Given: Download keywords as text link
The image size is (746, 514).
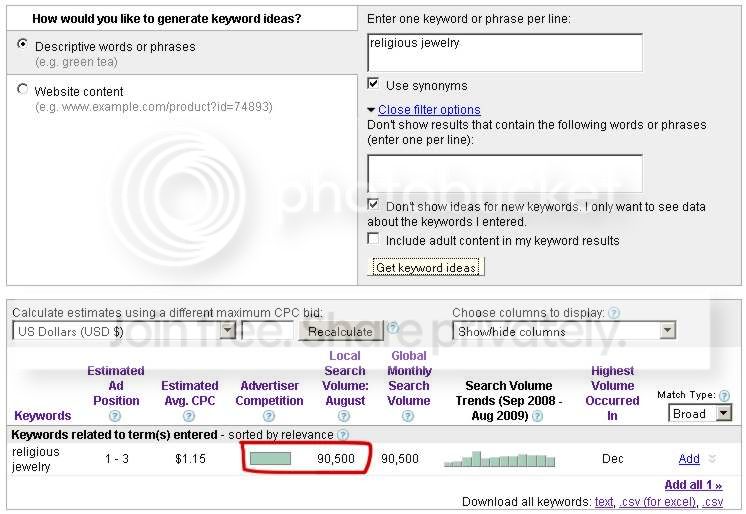Looking at the screenshot, I should tap(604, 502).
